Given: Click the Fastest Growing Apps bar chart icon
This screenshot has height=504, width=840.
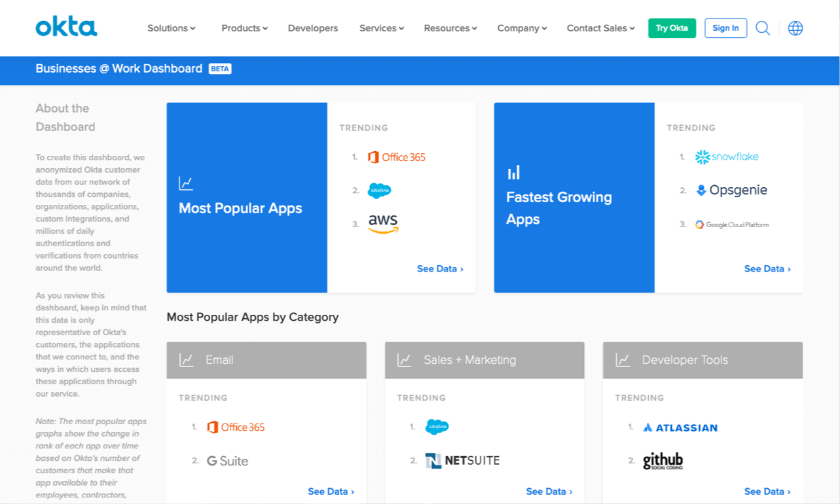Looking at the screenshot, I should pyautogui.click(x=514, y=172).
